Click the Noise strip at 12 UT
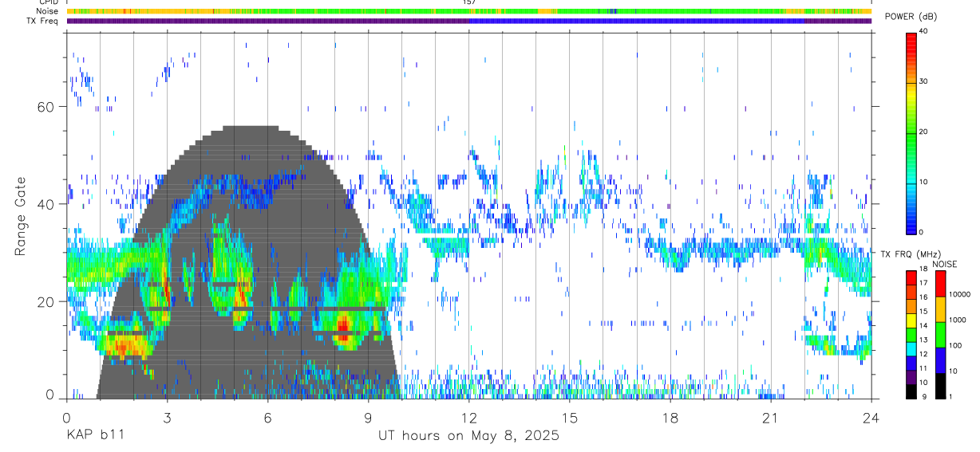Viewport: 980px width, 452px height. tap(469, 11)
